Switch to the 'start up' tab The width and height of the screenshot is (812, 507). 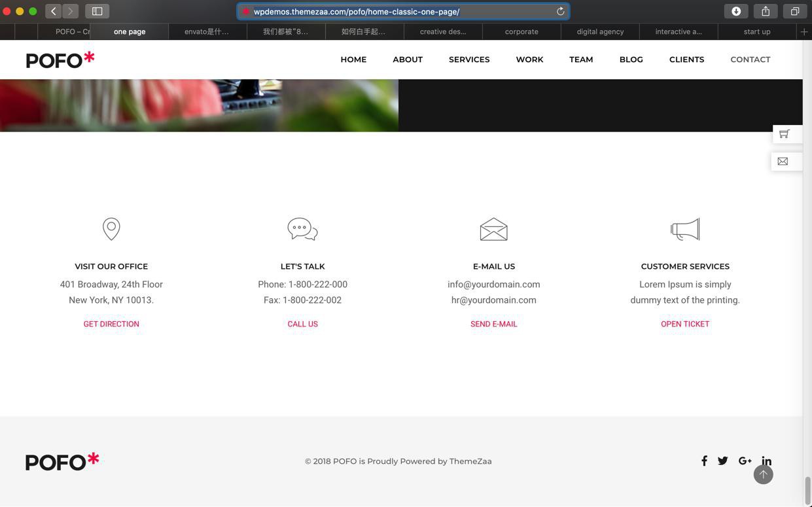click(757, 31)
